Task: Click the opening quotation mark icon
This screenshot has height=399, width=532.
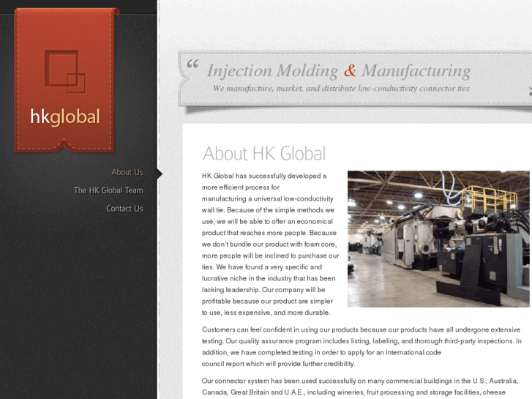Action: [192, 64]
